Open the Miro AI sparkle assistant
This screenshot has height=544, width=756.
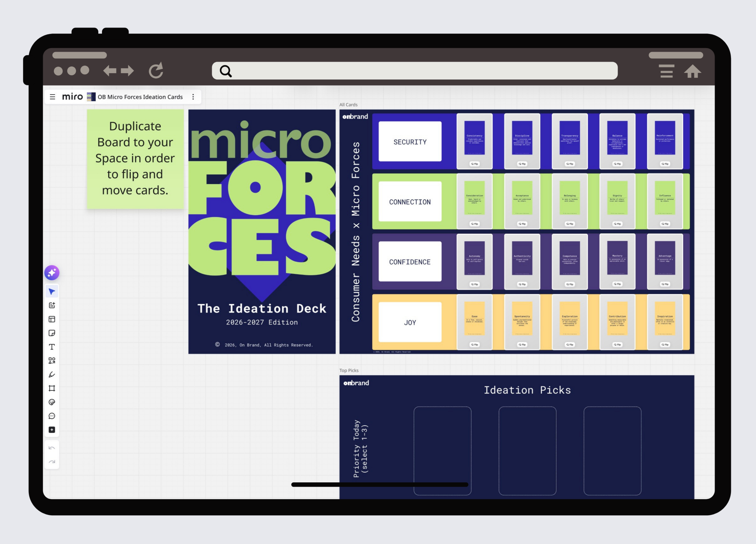pyautogui.click(x=52, y=273)
